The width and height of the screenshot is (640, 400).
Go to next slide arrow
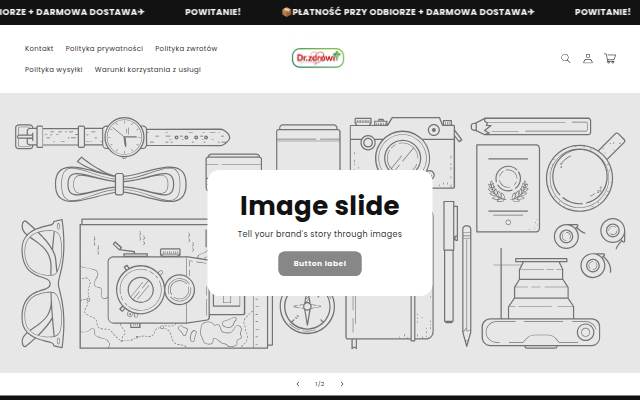342,384
